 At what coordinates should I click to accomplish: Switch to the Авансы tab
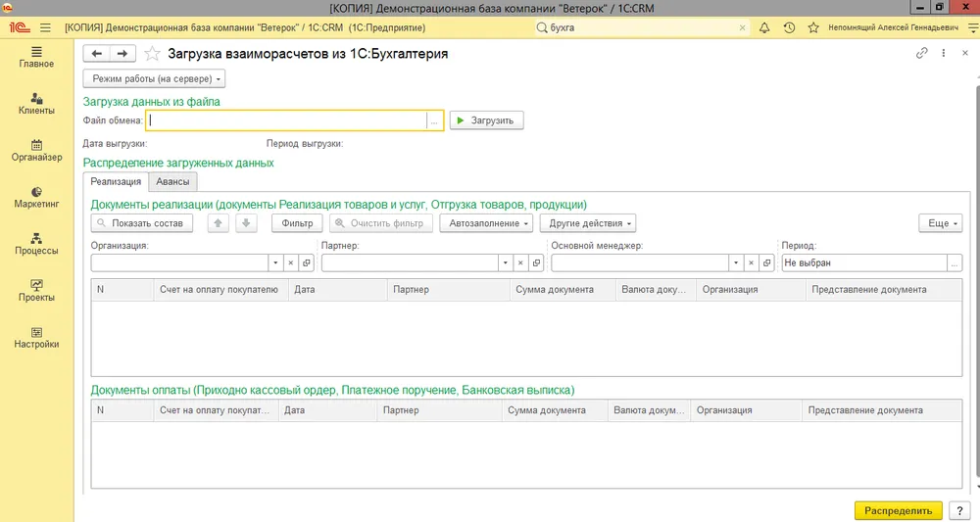click(x=172, y=182)
